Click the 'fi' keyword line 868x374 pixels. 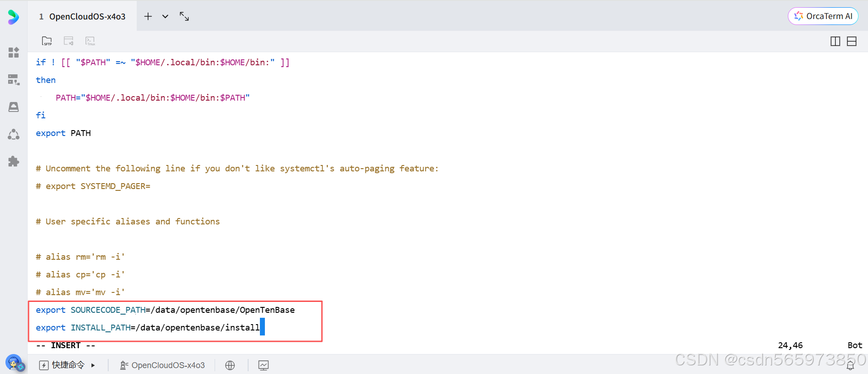point(41,116)
